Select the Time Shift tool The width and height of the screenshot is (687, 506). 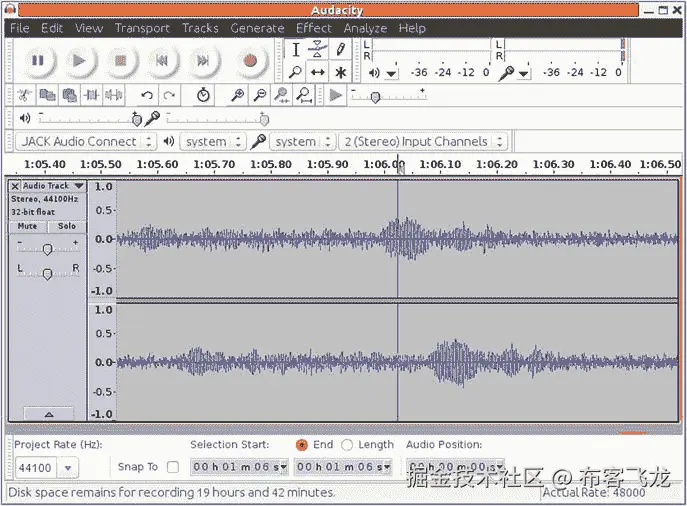tap(318, 71)
